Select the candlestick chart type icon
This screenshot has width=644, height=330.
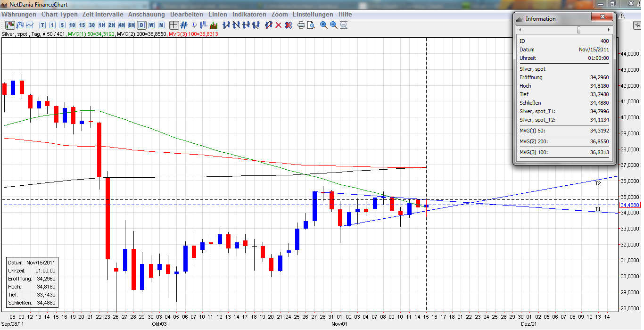point(10,25)
